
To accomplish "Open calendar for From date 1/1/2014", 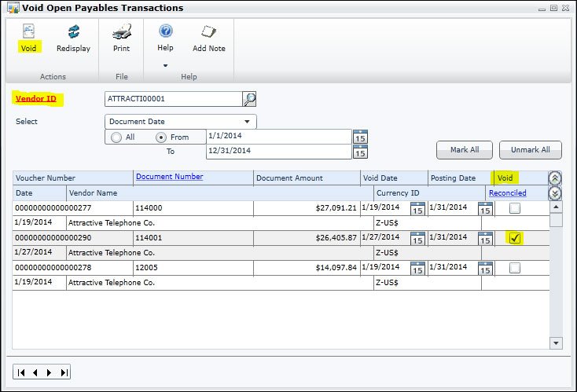I will tap(360, 137).
